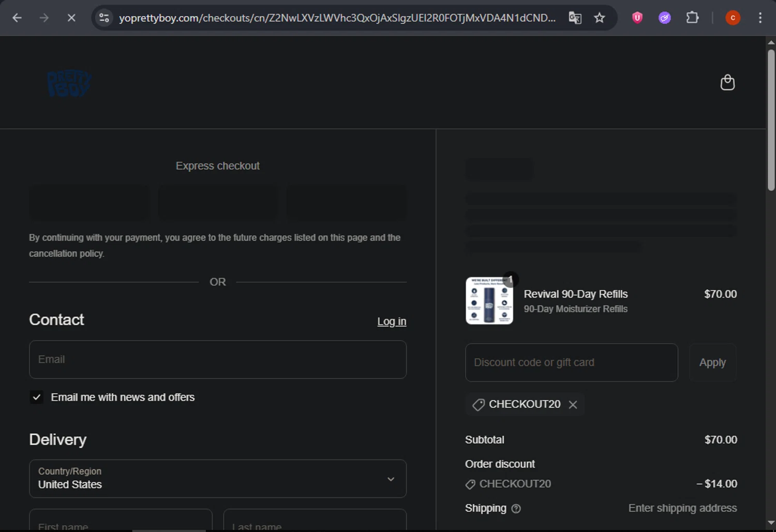Screen dimensions: 776x532
Task: Click the Delivery section heading
Action: coord(58,440)
